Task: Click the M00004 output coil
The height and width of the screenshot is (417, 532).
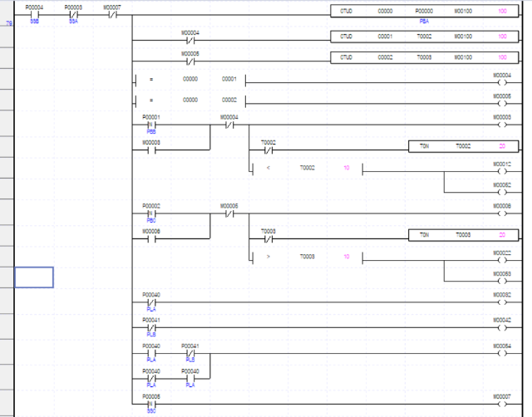Action: pyautogui.click(x=500, y=83)
